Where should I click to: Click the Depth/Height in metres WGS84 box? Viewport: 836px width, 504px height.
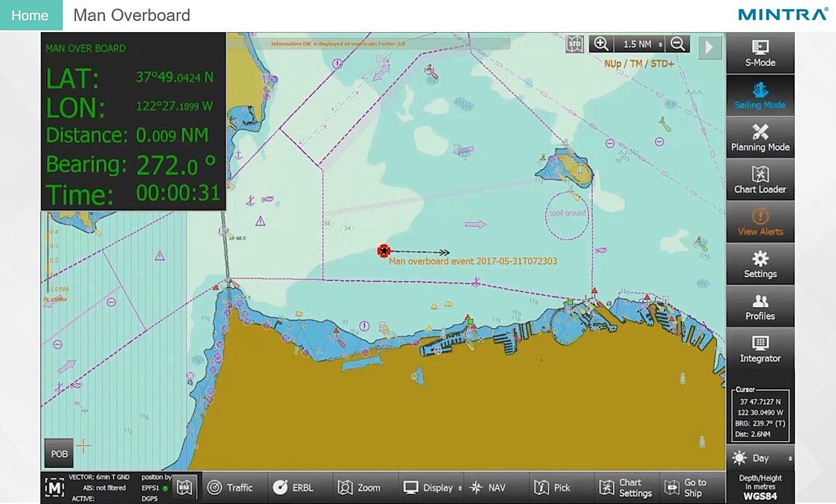pyautogui.click(x=760, y=487)
